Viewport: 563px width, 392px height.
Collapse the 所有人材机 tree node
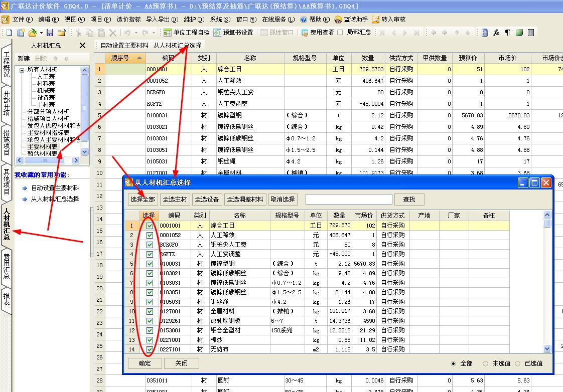(22, 70)
